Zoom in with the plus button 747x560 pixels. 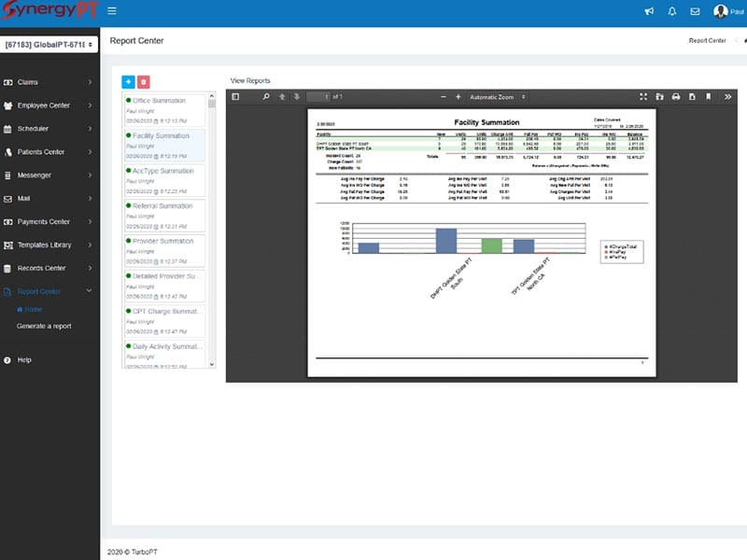click(458, 97)
